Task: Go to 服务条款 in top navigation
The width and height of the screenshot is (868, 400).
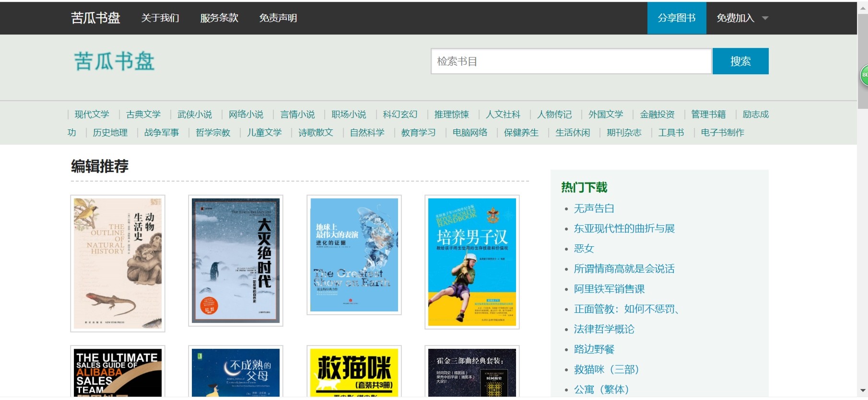Action: pyautogui.click(x=219, y=18)
